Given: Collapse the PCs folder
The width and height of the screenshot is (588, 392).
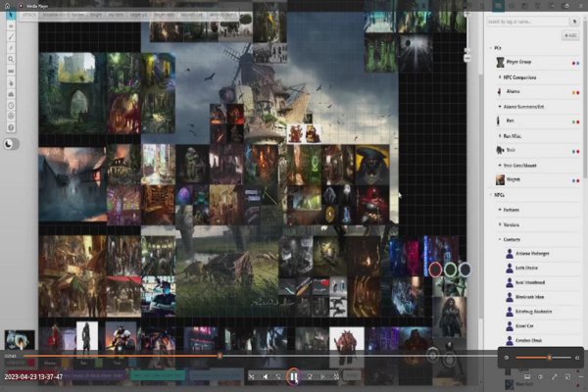Looking at the screenshot, I should coord(491,48).
